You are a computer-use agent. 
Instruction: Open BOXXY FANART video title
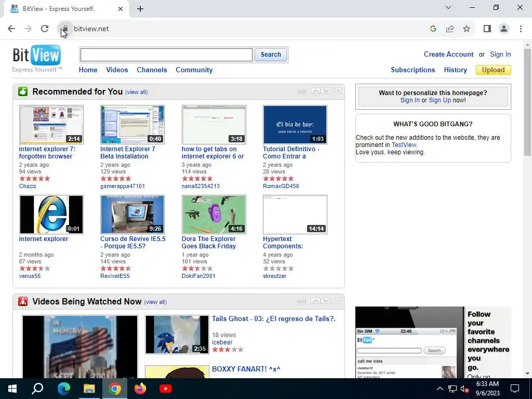246,369
